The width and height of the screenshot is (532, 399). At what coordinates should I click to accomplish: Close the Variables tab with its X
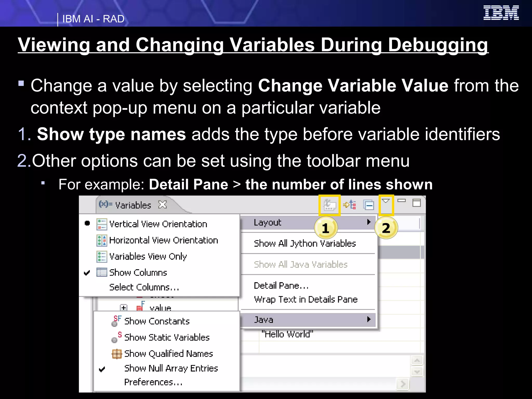point(163,205)
